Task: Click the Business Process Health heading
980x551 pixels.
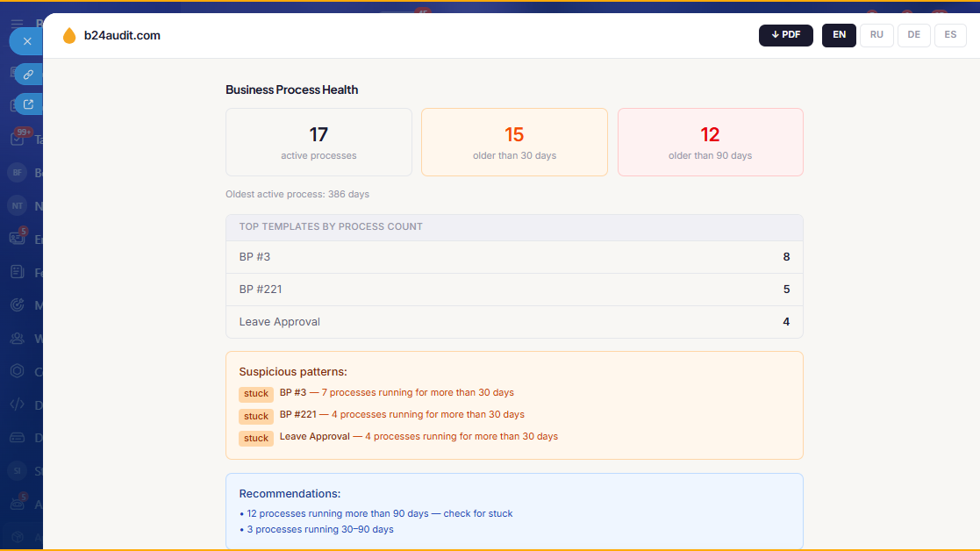Action: (x=291, y=90)
